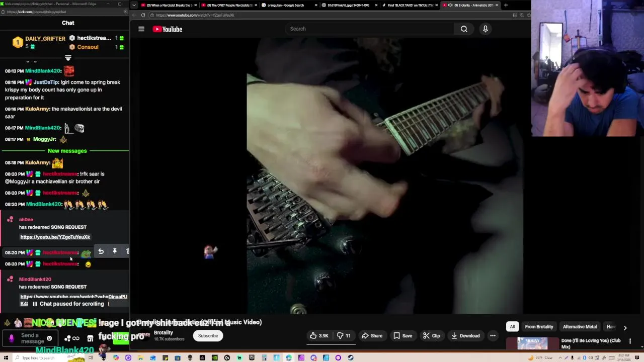Download the video

point(465,336)
